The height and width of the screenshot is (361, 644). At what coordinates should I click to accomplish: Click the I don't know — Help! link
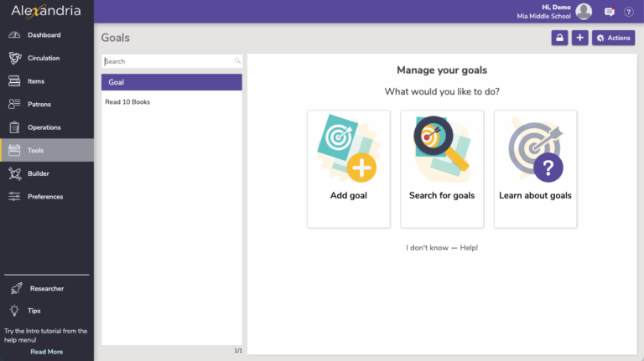pos(442,248)
